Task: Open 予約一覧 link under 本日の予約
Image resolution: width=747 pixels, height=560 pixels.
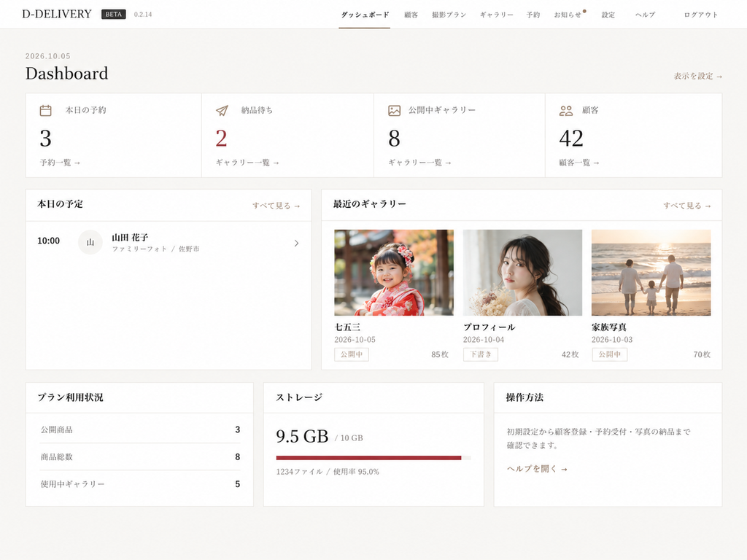Action: tap(60, 163)
